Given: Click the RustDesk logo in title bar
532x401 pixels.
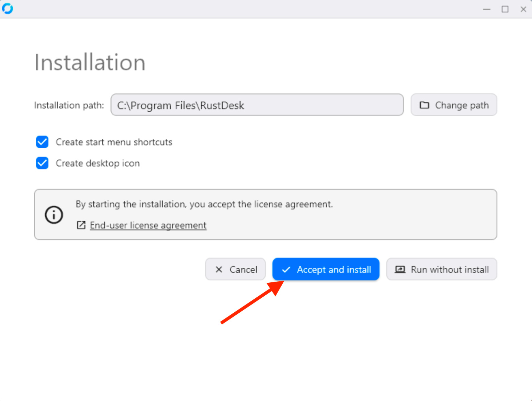Looking at the screenshot, I should [7, 9].
